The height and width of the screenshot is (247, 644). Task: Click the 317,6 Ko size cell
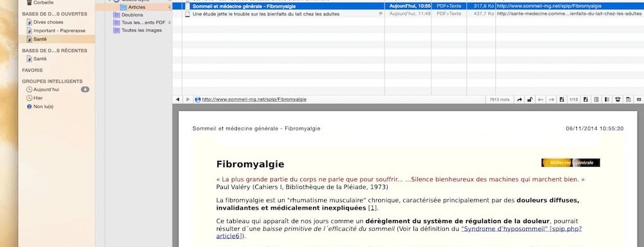484,6
